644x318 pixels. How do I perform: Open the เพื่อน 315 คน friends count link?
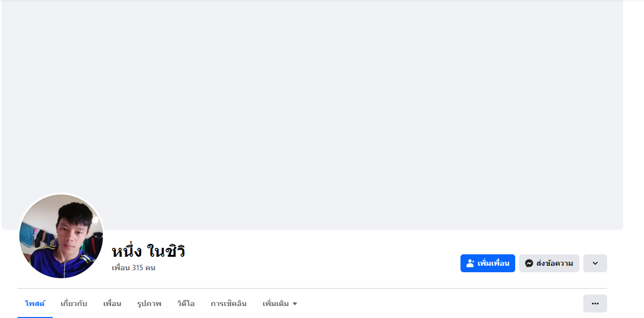click(134, 268)
